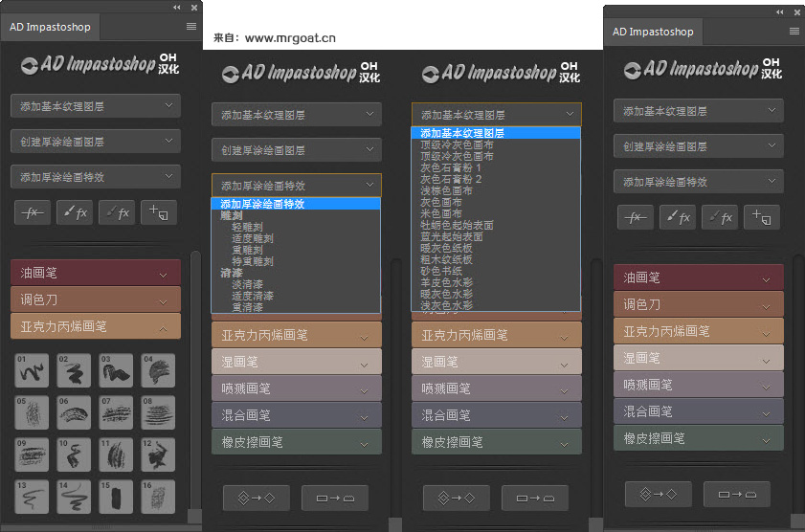The image size is (805, 532).
Task: Choose 羊皮色水彩 in the texture dropdown list
Action: click(447, 282)
